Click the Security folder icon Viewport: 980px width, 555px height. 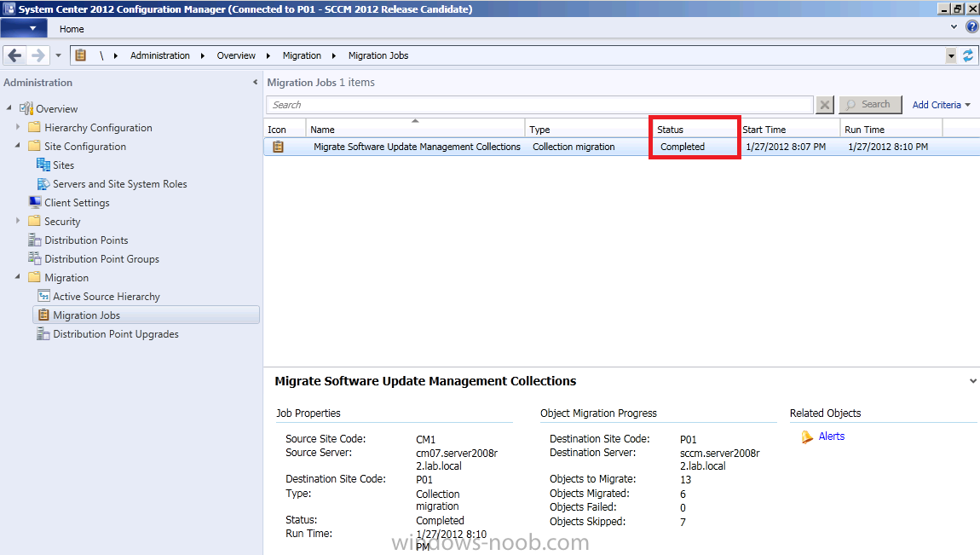34,221
